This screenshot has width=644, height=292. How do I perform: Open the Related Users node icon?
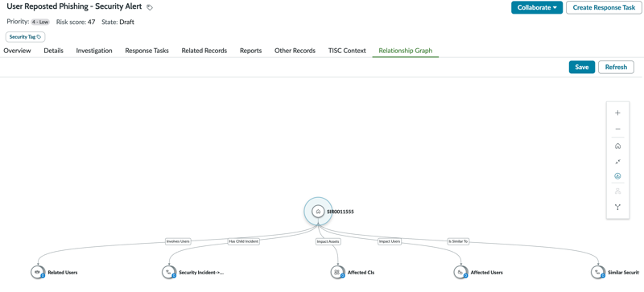(x=38, y=272)
